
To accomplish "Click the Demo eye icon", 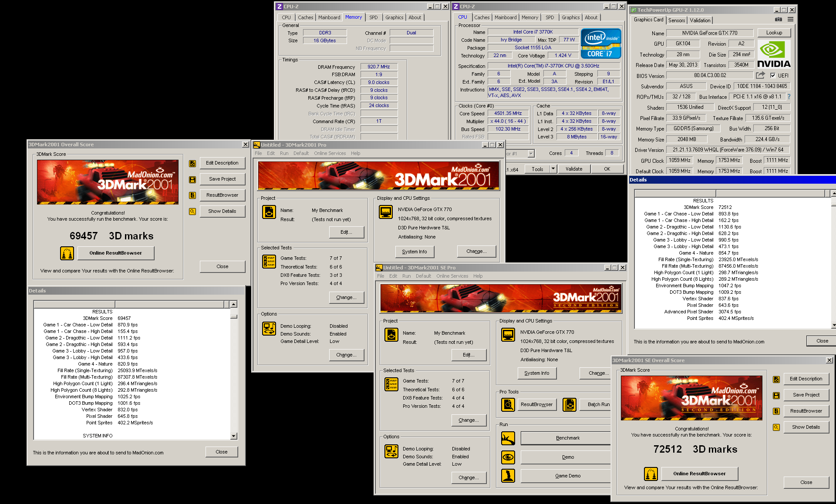I will tap(508, 457).
